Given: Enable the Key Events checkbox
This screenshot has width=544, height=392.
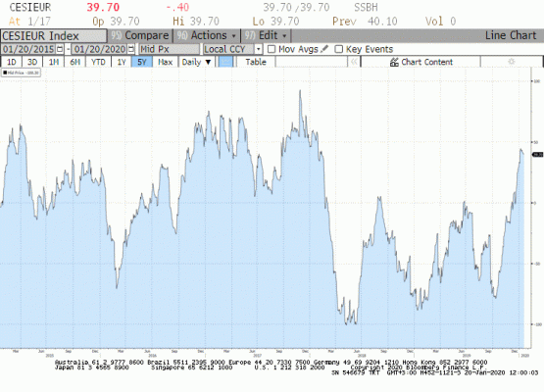Looking at the screenshot, I should [338, 49].
